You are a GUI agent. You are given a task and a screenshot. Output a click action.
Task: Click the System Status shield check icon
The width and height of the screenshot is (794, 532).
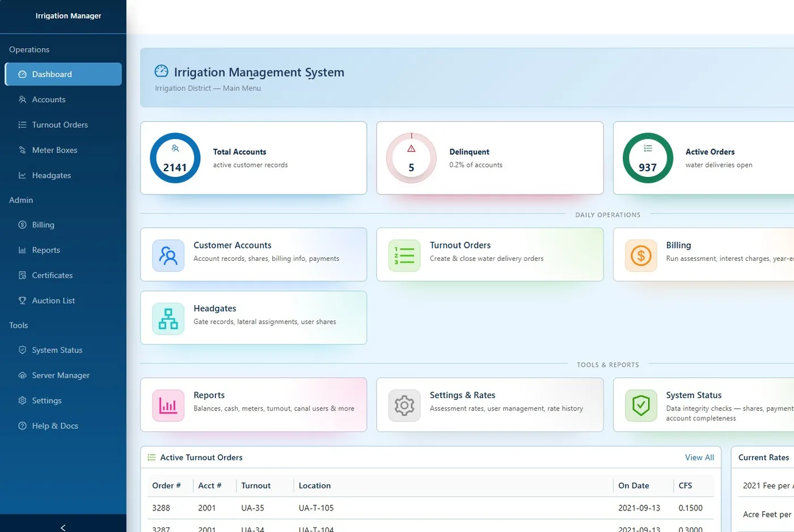click(641, 406)
